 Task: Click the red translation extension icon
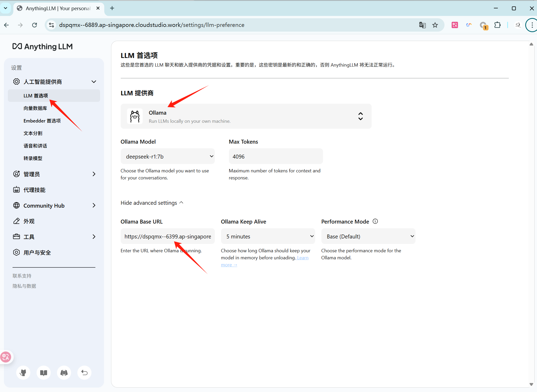click(x=455, y=25)
